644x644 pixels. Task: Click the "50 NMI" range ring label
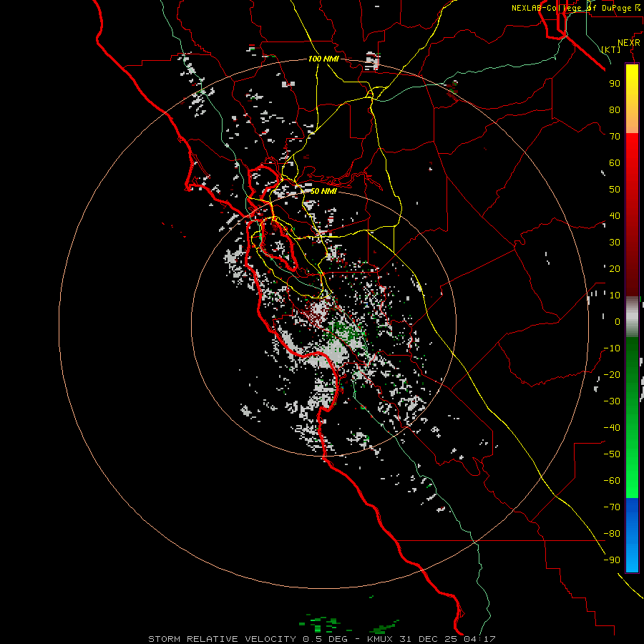[323, 191]
